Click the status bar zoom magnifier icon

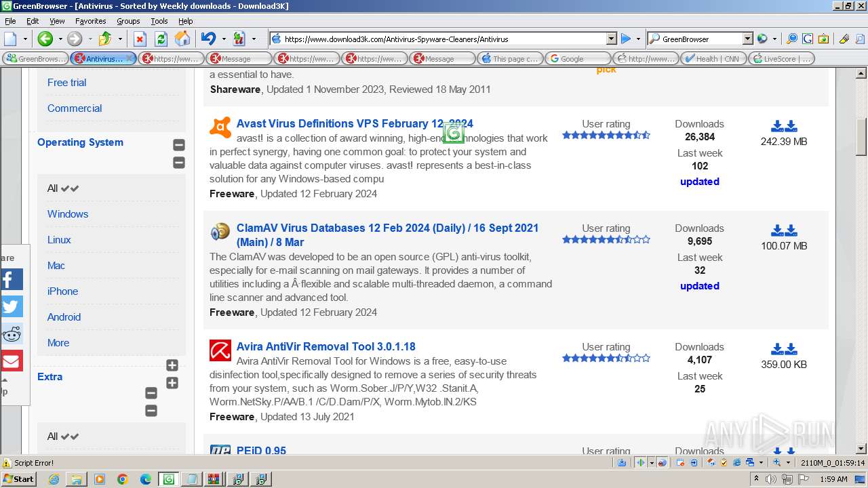pyautogui.click(x=777, y=463)
